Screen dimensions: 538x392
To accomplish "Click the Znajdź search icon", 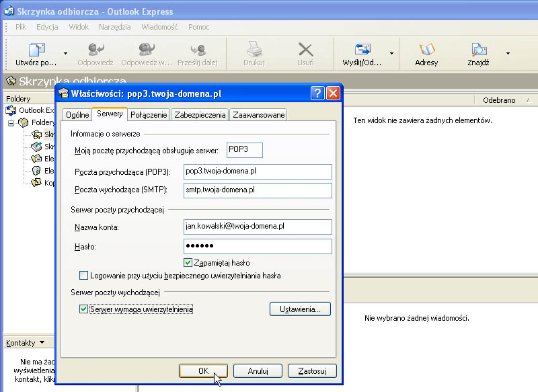I will 479,50.
